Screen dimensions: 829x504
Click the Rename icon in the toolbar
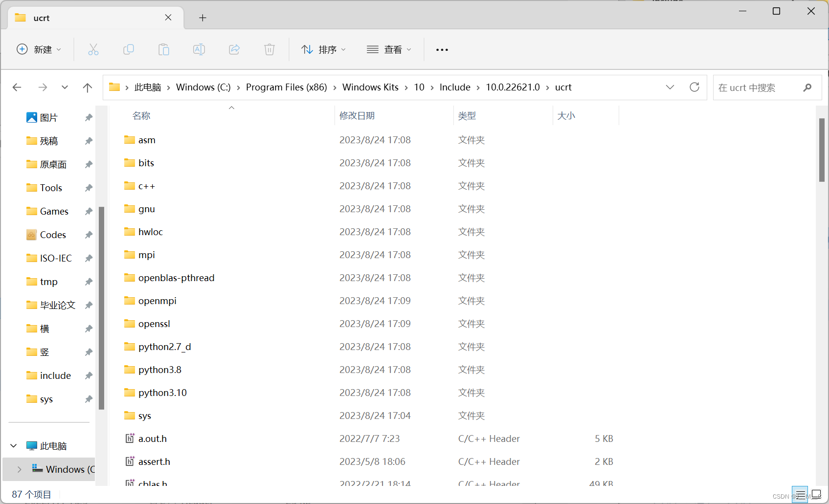[199, 49]
